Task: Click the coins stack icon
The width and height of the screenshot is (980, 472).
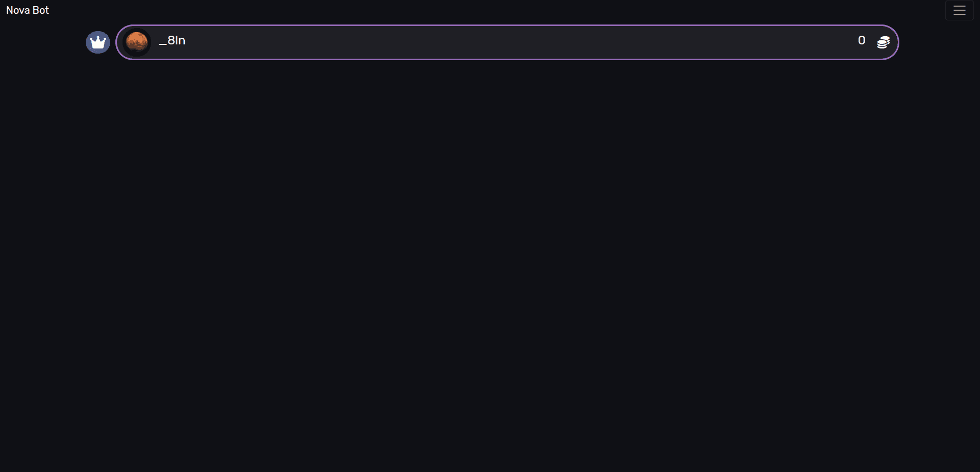Action: 883,42
